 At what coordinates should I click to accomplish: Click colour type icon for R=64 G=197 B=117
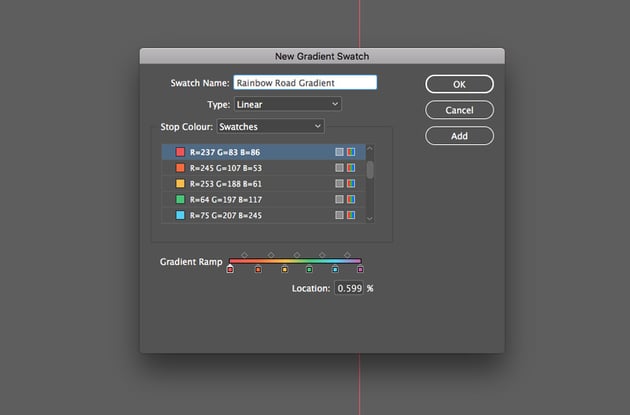pyautogui.click(x=340, y=200)
